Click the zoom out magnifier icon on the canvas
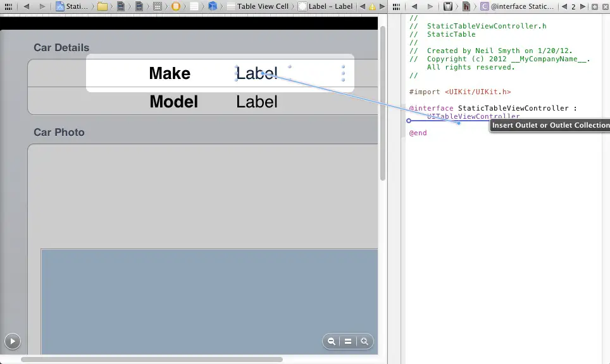Image resolution: width=610 pixels, height=364 pixels. pyautogui.click(x=332, y=341)
